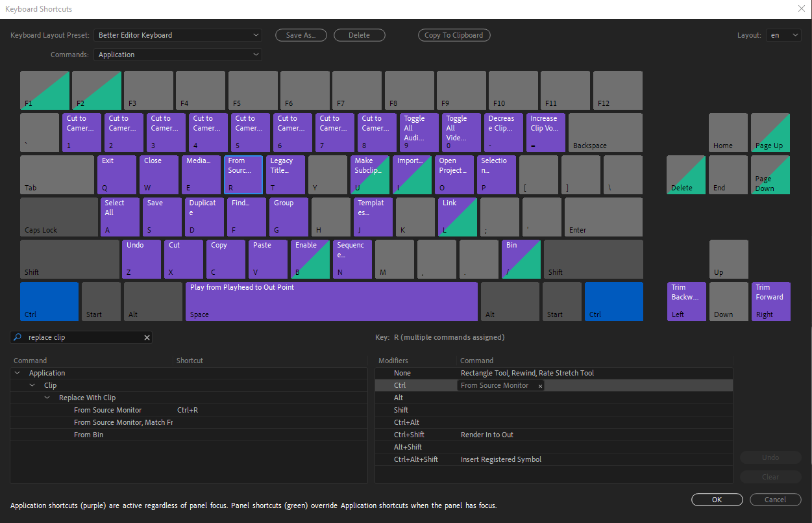Click the "Toggle All Audio" 9 key

point(419,132)
